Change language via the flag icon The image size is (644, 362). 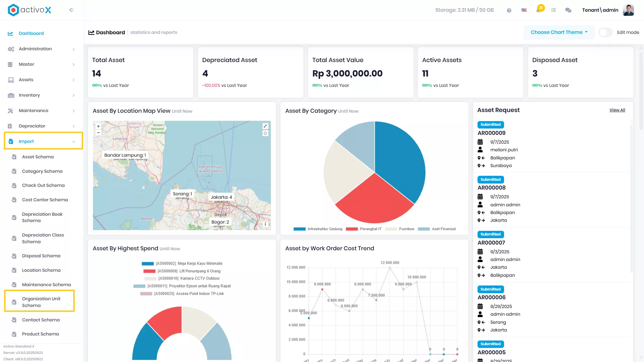pyautogui.click(x=524, y=10)
